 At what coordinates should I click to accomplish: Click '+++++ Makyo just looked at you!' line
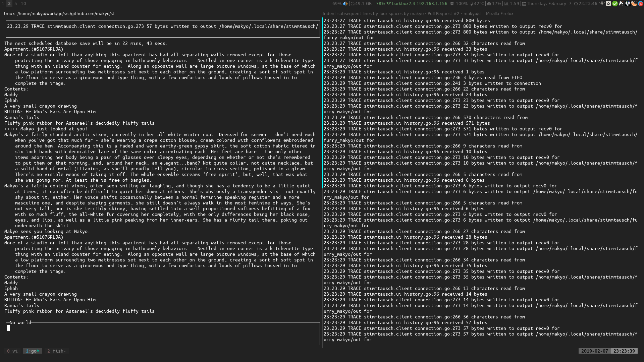[46, 129]
